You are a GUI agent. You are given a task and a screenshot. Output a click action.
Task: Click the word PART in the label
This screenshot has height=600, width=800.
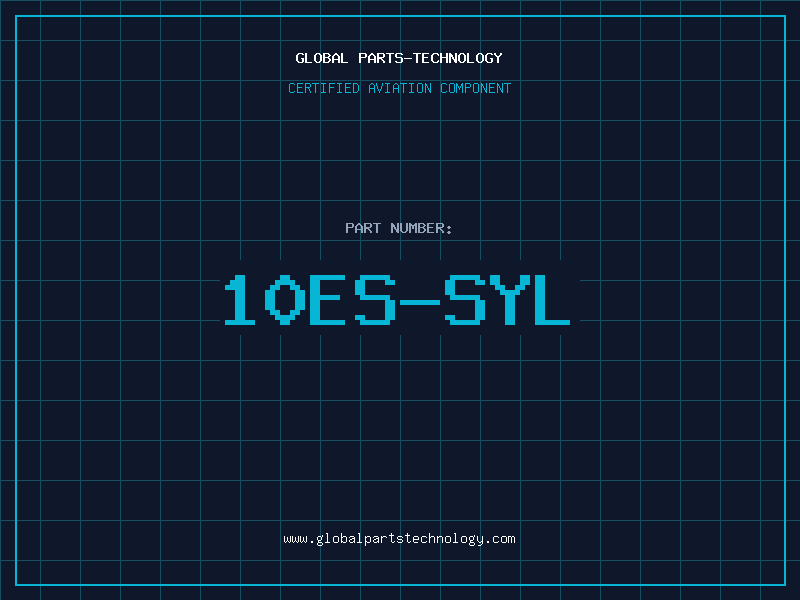[x=363, y=228]
